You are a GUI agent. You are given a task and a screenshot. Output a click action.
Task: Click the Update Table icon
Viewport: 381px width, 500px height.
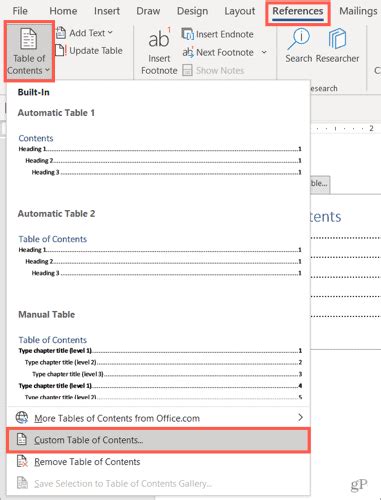click(61, 51)
